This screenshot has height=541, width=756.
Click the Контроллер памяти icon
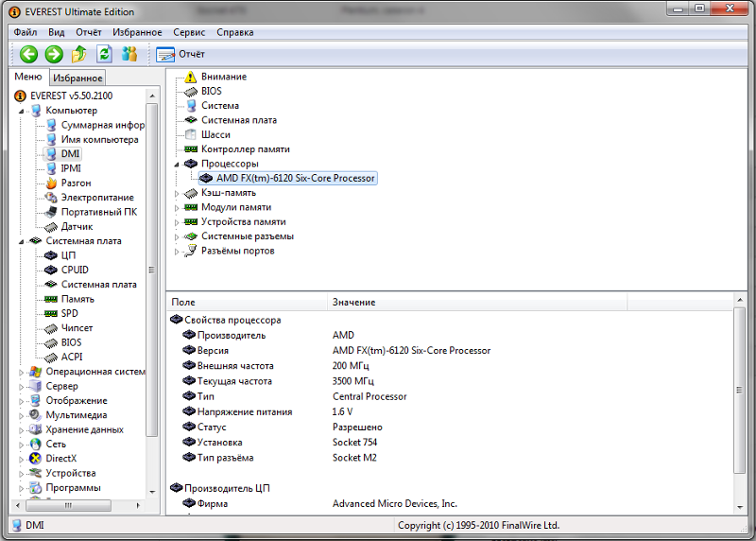191,149
